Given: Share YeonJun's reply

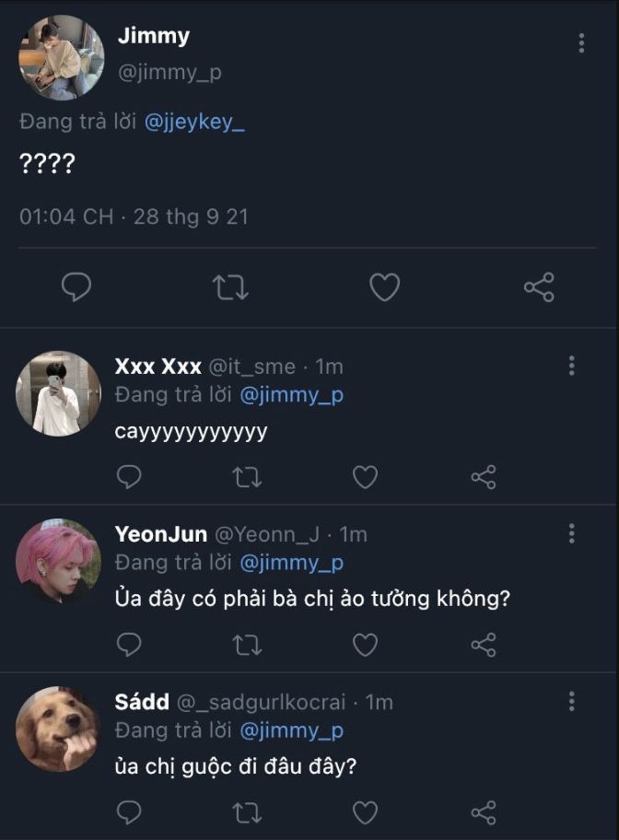Looking at the screenshot, I should pyautogui.click(x=484, y=644).
